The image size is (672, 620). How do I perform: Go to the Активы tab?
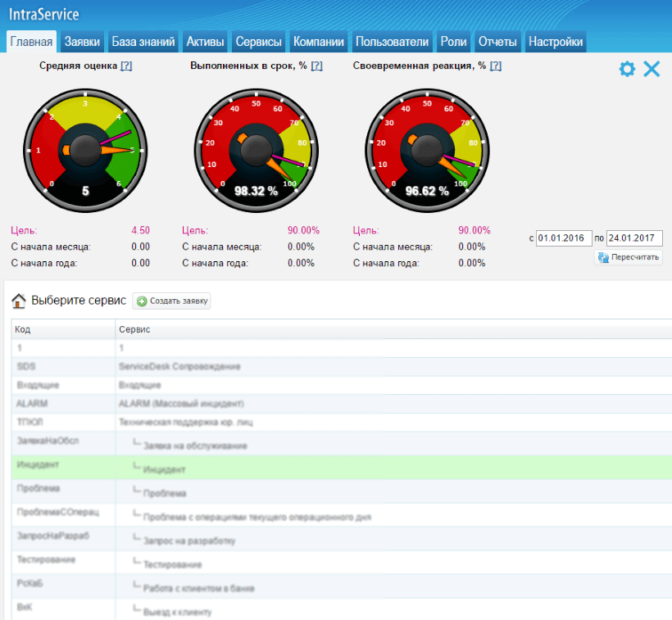[x=205, y=42]
